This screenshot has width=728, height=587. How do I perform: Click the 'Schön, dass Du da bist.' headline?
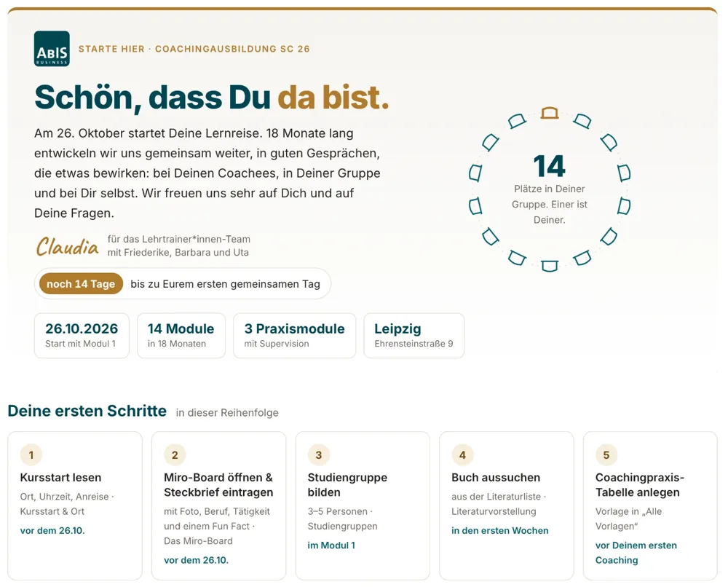pos(212,97)
